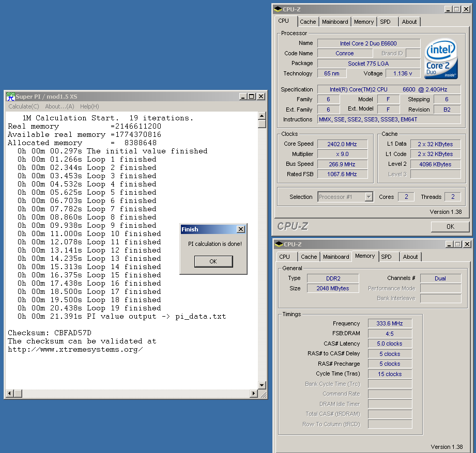
Task: Open the Help(H) menu in Super PI
Action: coord(89,106)
